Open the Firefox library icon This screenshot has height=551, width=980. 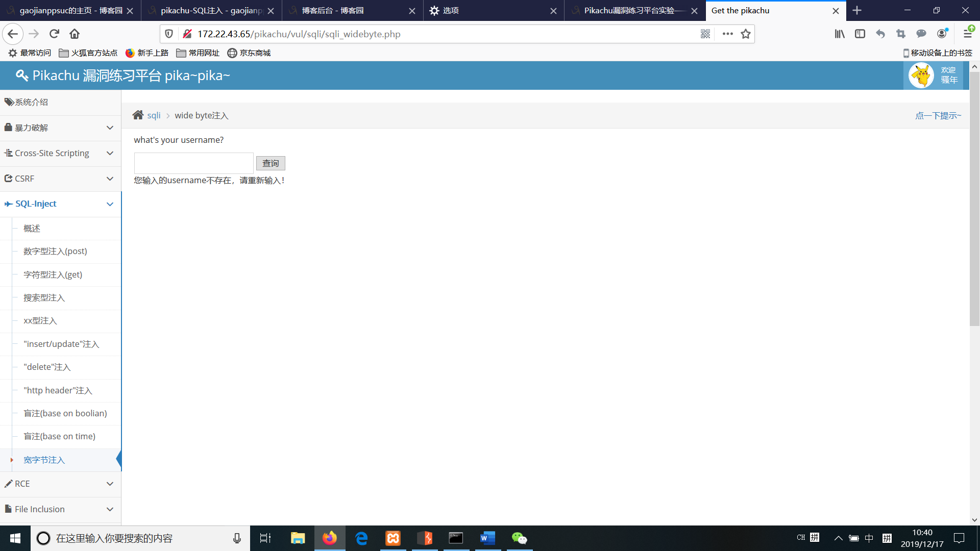click(x=840, y=34)
